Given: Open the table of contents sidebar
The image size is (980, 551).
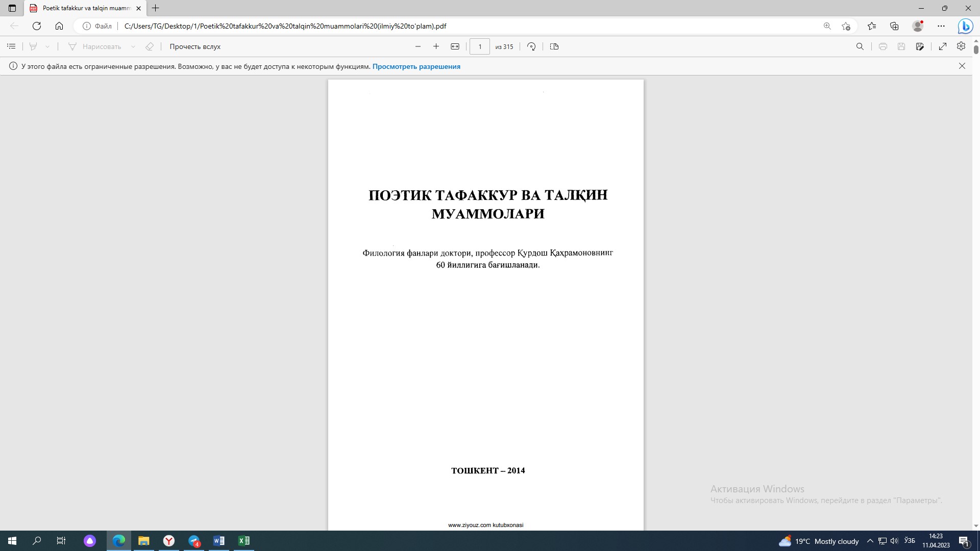Looking at the screenshot, I should tap(11, 46).
